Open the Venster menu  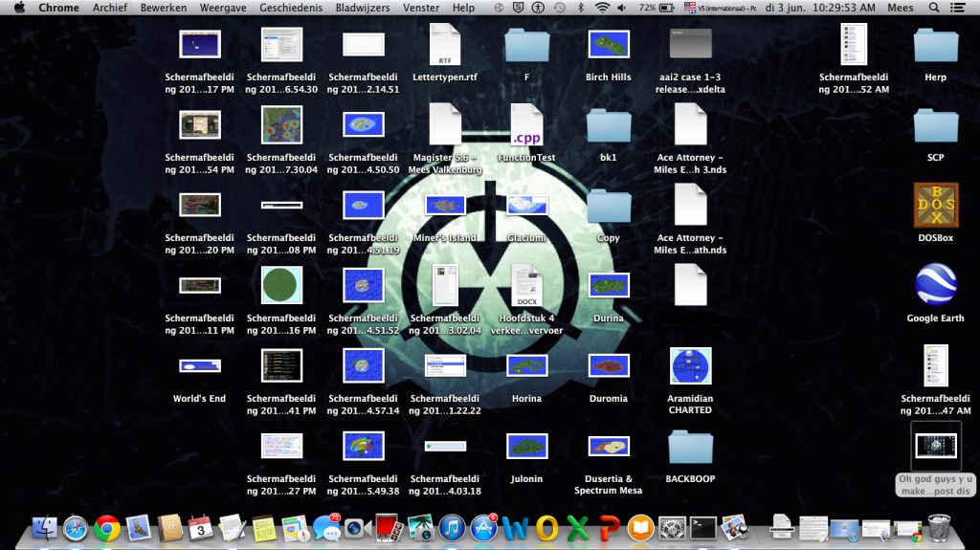(x=421, y=8)
